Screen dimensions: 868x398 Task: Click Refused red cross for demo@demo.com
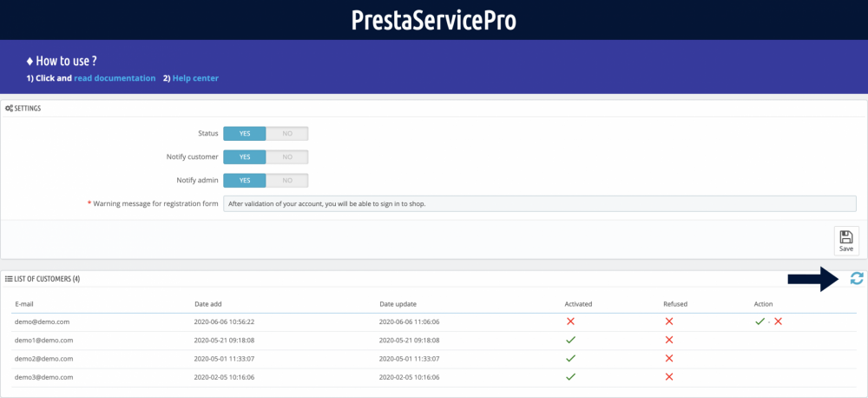coord(668,322)
